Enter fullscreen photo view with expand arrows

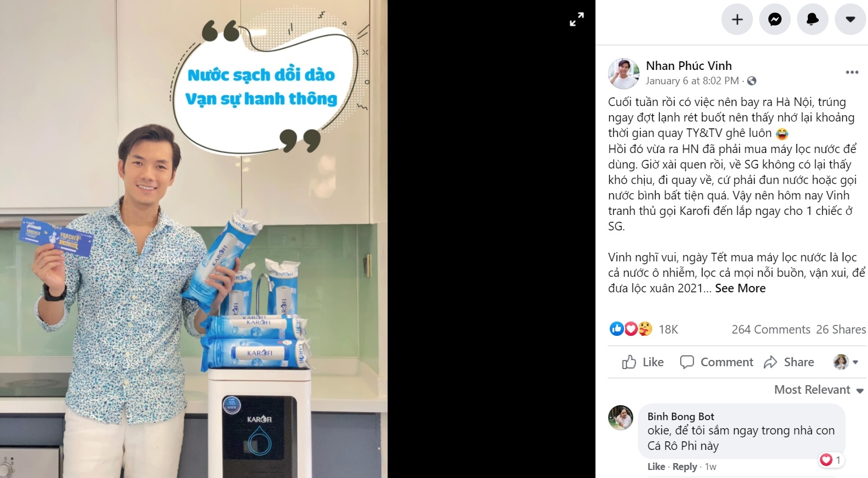(577, 19)
